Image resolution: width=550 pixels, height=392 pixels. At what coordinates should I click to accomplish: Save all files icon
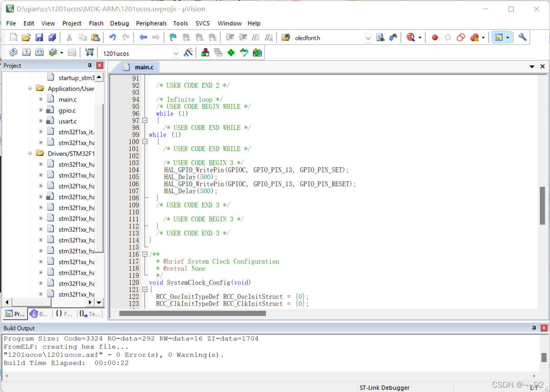click(x=52, y=38)
